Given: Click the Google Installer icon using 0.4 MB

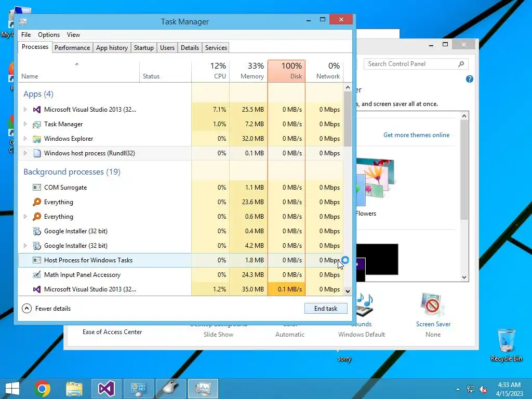Looking at the screenshot, I should coord(37,231).
